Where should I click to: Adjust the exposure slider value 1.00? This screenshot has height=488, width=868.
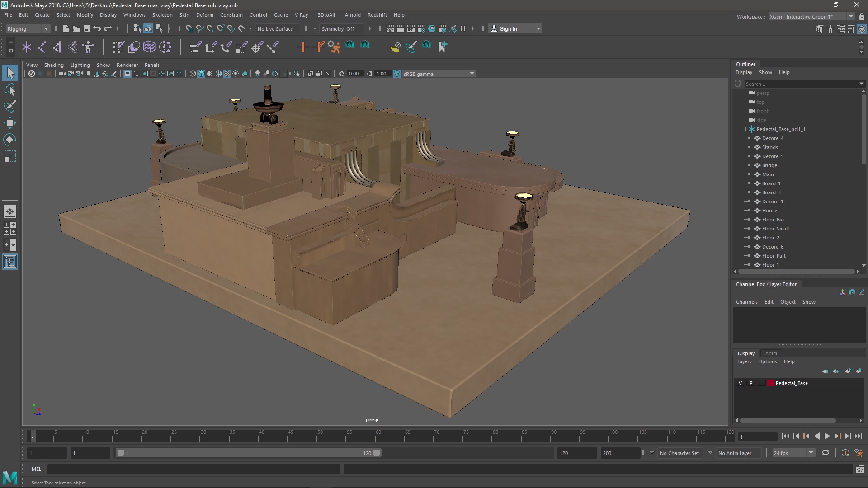coord(382,74)
